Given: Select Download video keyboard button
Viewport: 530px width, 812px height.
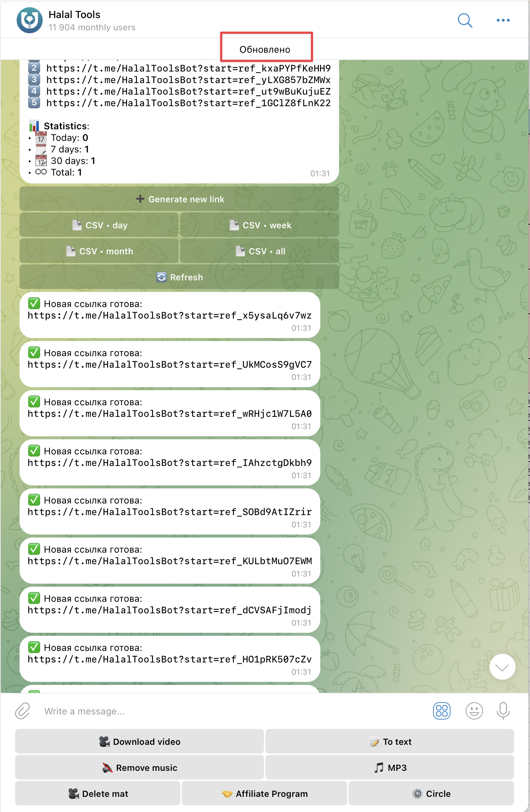Looking at the screenshot, I should (x=139, y=742).
